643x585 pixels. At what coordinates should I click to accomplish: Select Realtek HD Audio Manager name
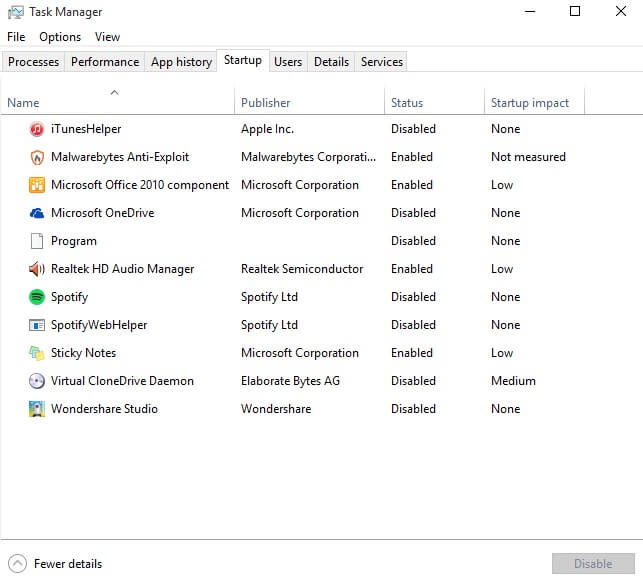click(x=123, y=269)
